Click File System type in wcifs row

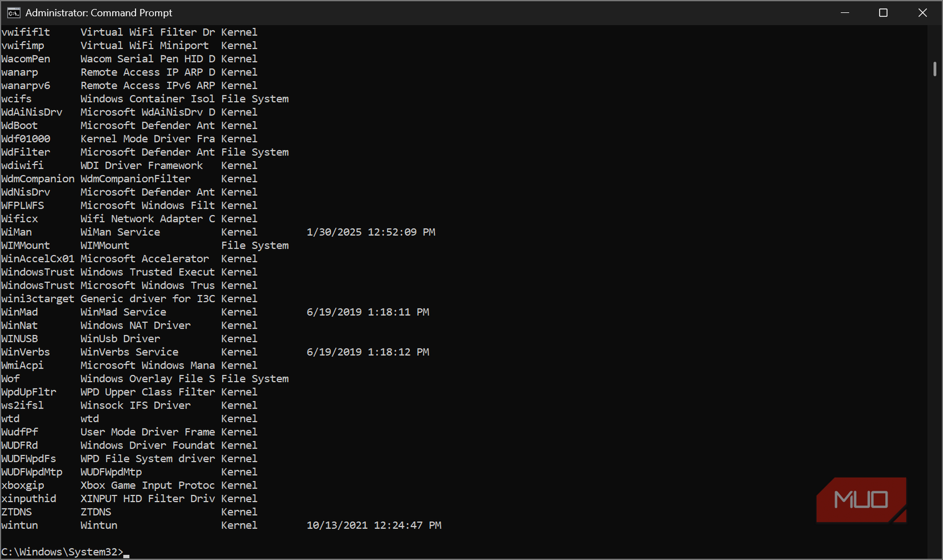click(x=255, y=99)
